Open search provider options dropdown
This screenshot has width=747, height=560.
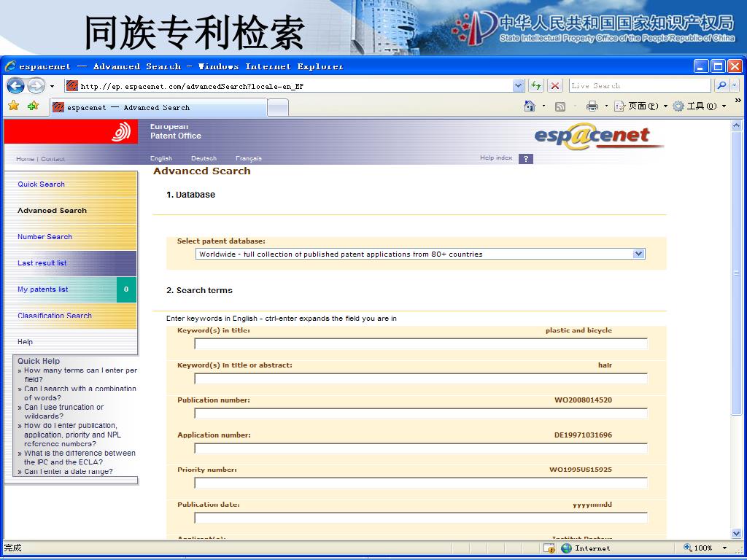734,86
